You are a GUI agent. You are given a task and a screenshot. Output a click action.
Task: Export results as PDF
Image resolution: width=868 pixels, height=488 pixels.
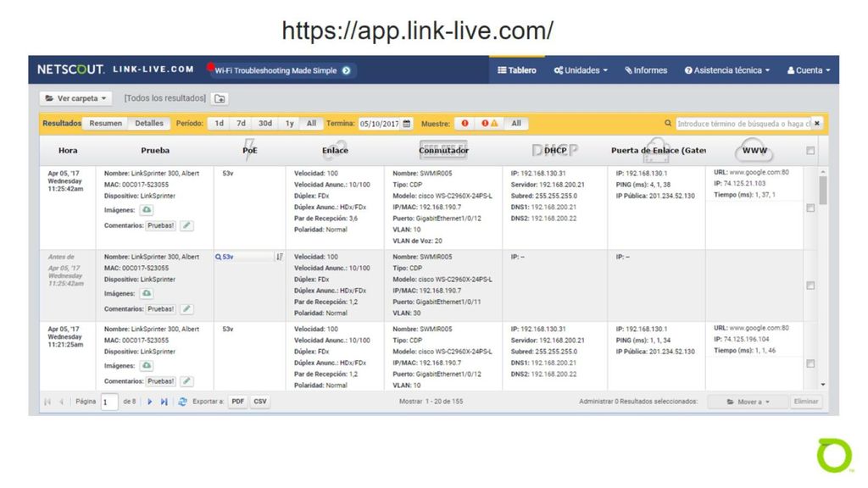tap(238, 402)
